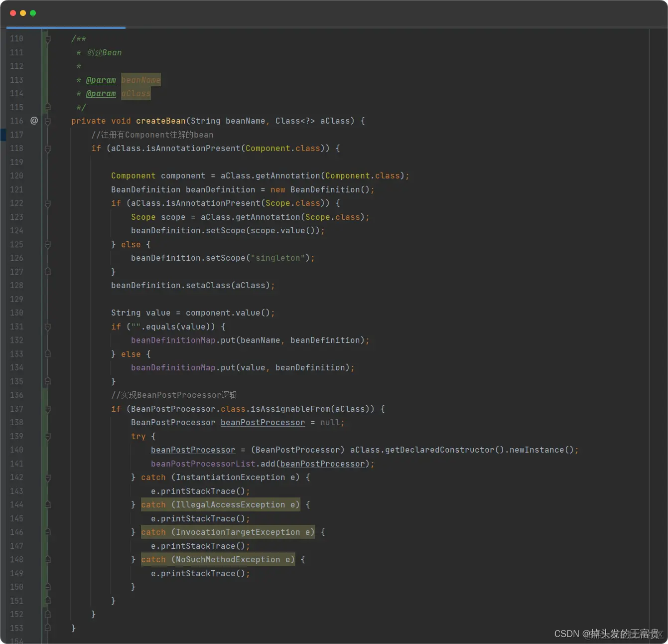
Task: Click the yellow minimize window button
Action: (23, 13)
